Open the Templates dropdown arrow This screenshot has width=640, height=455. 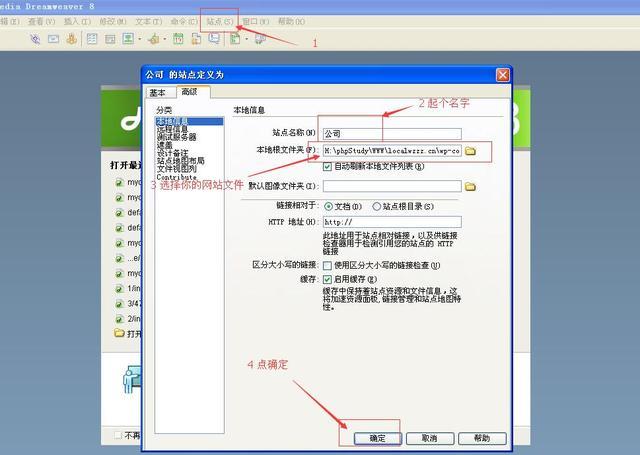coord(247,40)
